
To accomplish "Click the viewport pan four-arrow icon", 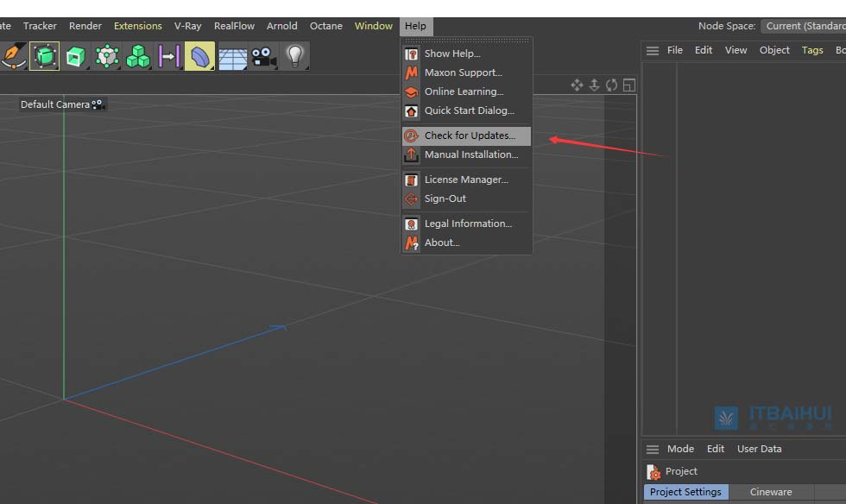I will pyautogui.click(x=577, y=85).
